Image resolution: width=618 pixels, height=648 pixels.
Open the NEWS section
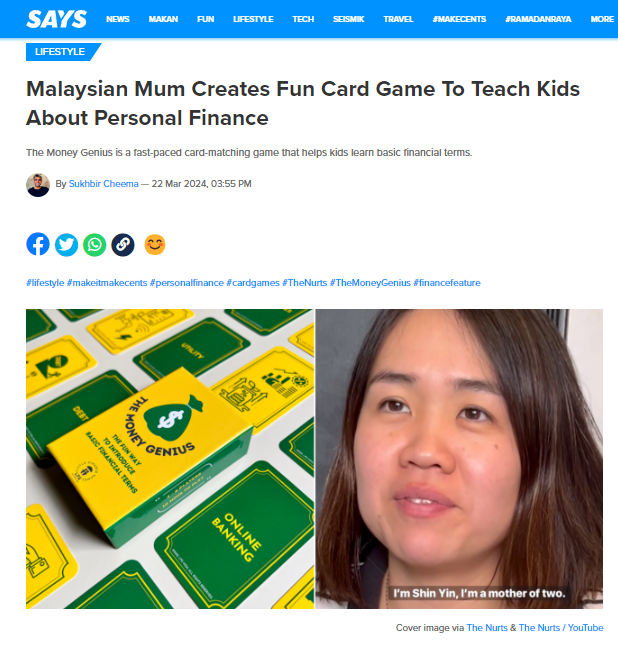(118, 19)
